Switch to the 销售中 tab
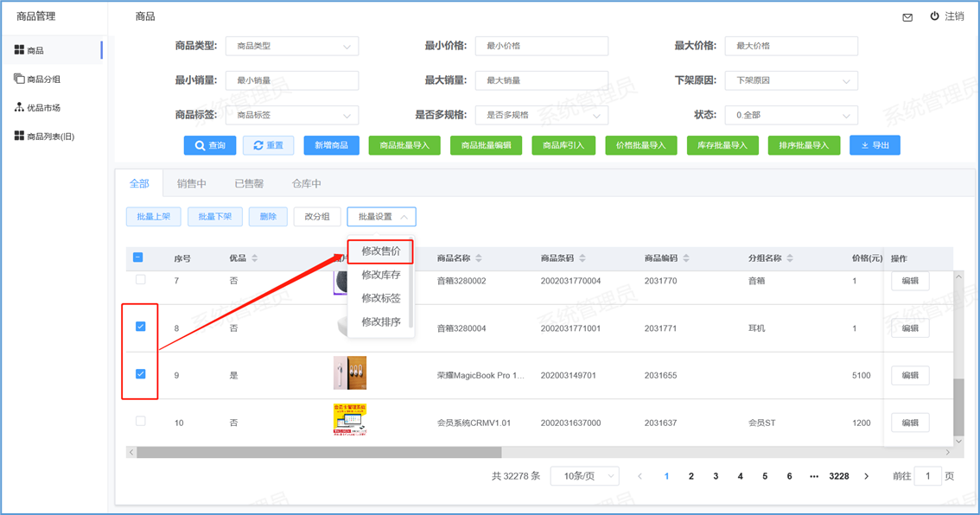This screenshot has height=515, width=980. click(x=191, y=184)
